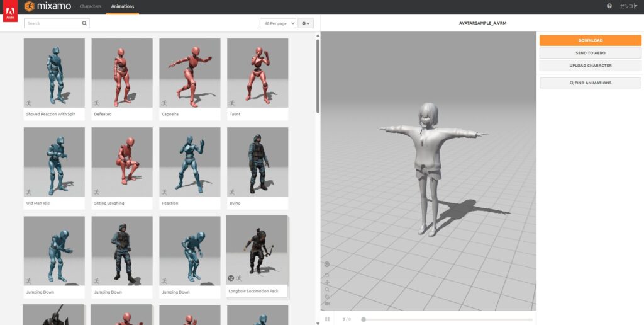Click the animation search input field
Viewport: 644px width, 325px height.
[53, 23]
